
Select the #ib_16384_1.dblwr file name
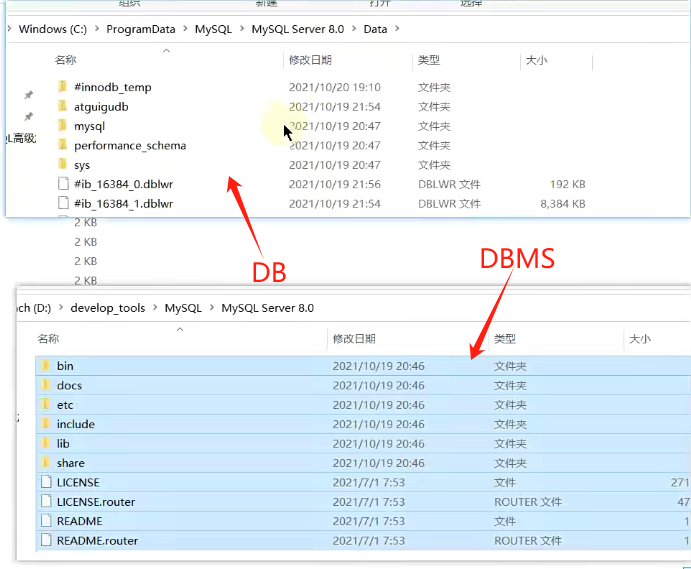point(123,204)
